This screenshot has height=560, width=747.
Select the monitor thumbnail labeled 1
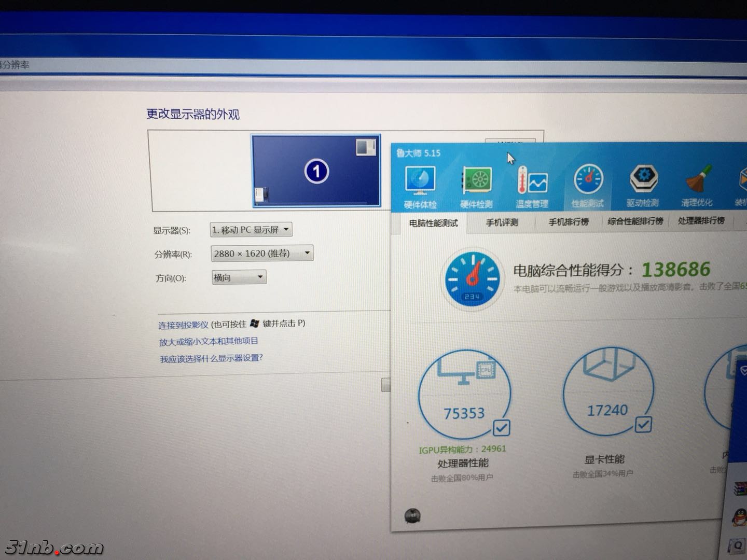coord(316,171)
